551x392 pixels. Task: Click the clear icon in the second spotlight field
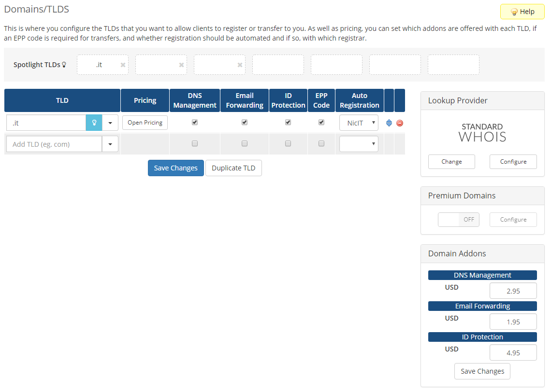click(x=181, y=64)
